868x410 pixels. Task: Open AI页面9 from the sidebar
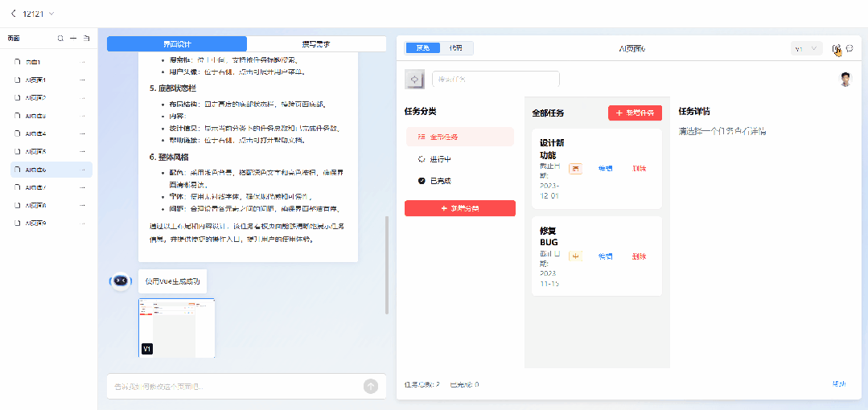point(51,223)
